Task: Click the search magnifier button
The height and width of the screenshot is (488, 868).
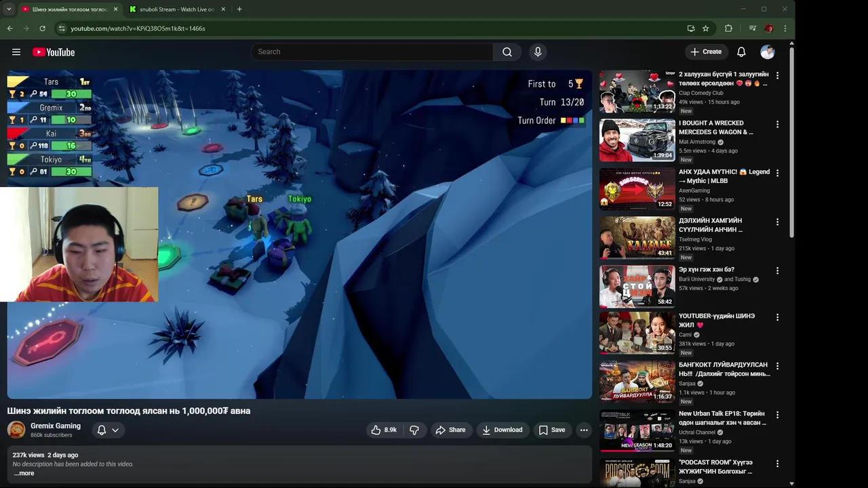Action: pyautogui.click(x=507, y=52)
